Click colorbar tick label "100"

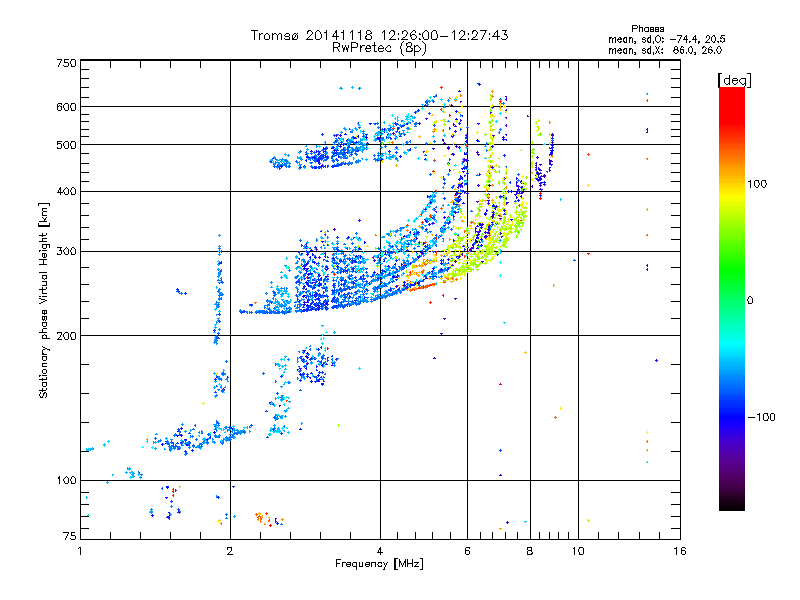[x=757, y=184]
